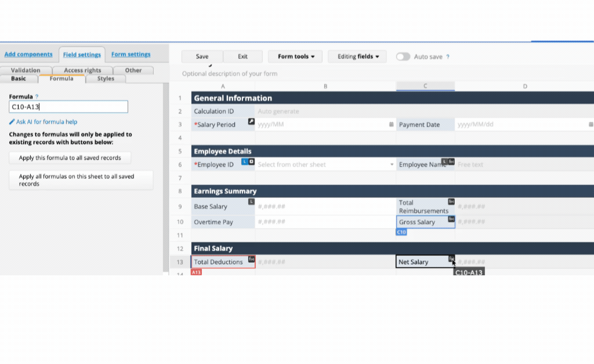Switch to the Basic sub-tab
The width and height of the screenshot is (594, 364).
pos(19,79)
